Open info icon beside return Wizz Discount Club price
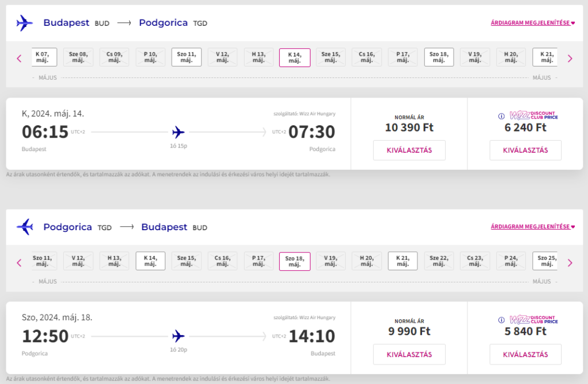Screen dimensions: 588x384 pyautogui.click(x=501, y=320)
